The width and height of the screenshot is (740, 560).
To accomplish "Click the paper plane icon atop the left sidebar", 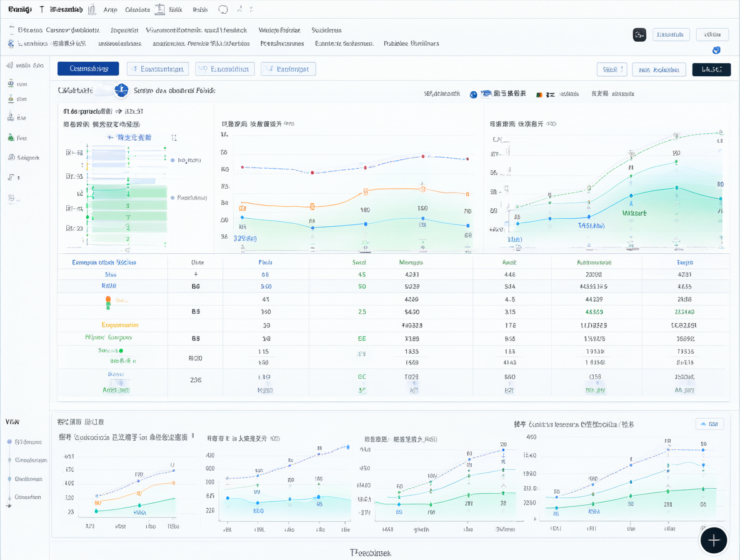I will click(x=9, y=65).
